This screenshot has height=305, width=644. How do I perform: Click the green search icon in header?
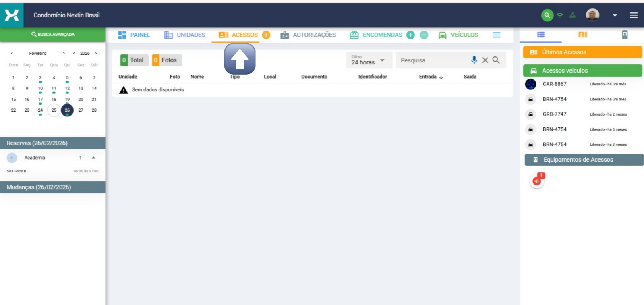coord(547,15)
